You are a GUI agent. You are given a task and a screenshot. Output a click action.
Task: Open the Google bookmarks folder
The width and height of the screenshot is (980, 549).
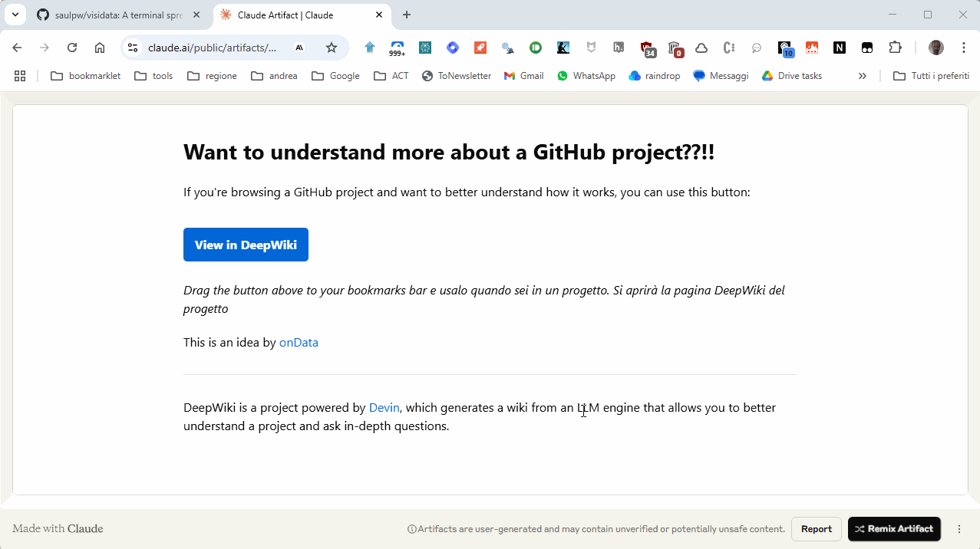(335, 76)
